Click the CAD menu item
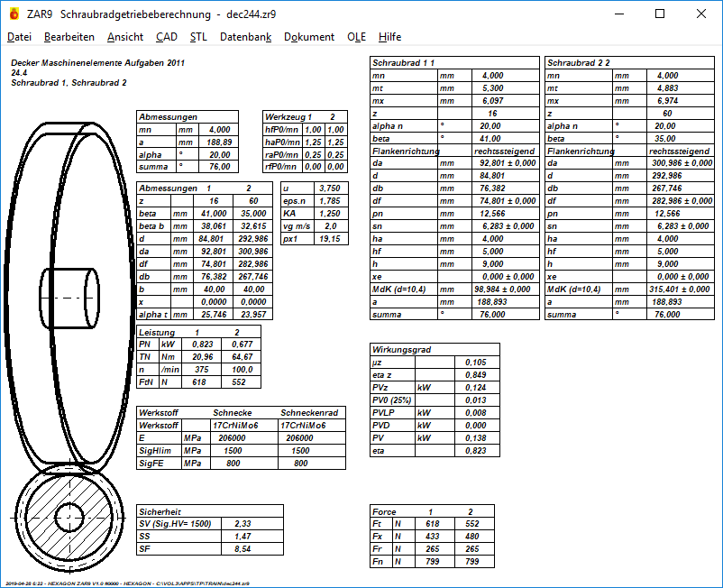 [166, 37]
